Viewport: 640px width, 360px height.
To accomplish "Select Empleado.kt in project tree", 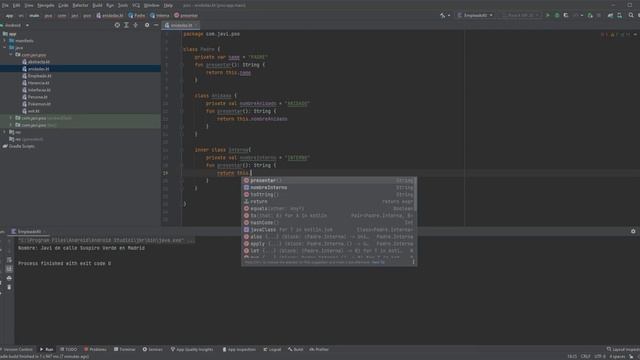I will [x=37, y=76].
